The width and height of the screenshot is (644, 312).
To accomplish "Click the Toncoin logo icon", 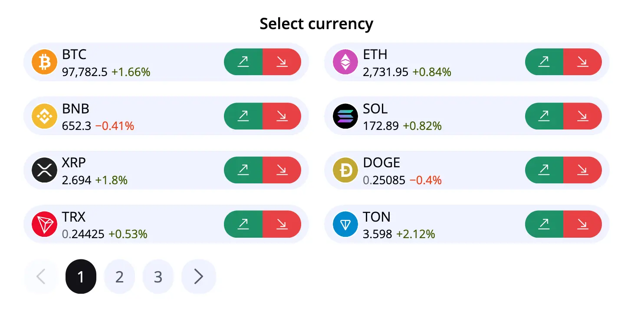I will click(345, 224).
